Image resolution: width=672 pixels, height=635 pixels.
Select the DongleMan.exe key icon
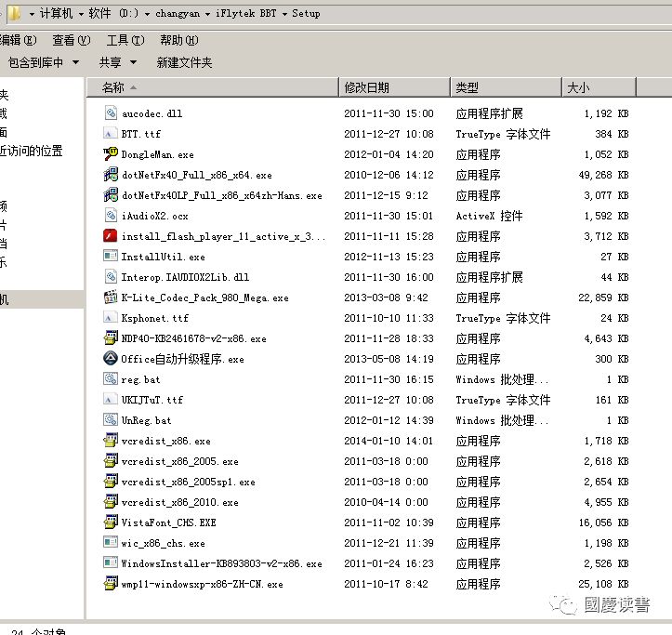point(111,154)
